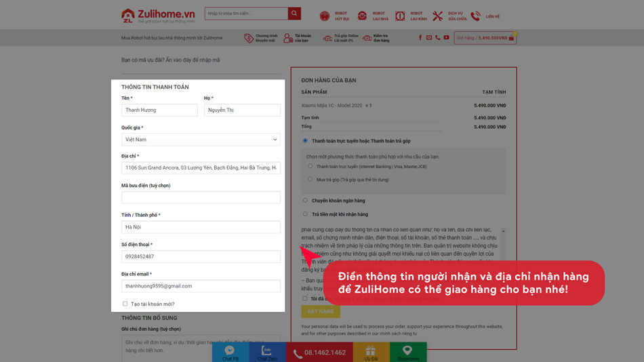Image resolution: width=644 pixels, height=362 pixels.
Task: Click the email envelope icon in header
Action: point(429,38)
